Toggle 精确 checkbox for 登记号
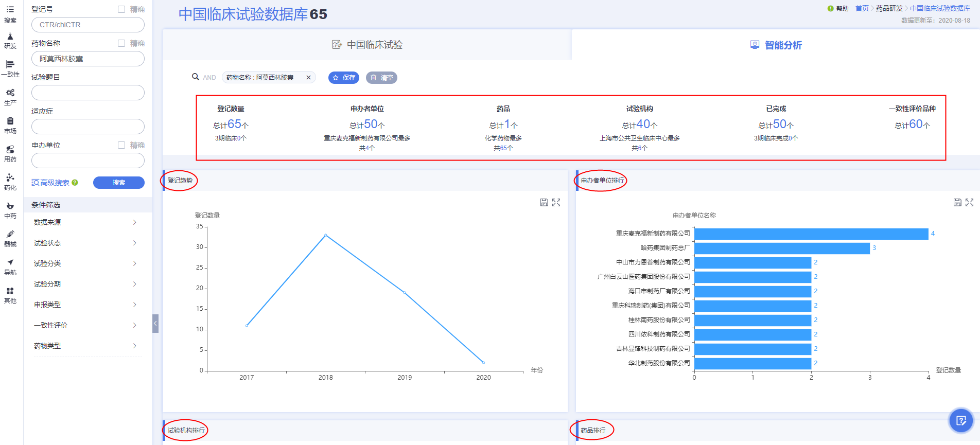The image size is (980, 445). click(121, 9)
